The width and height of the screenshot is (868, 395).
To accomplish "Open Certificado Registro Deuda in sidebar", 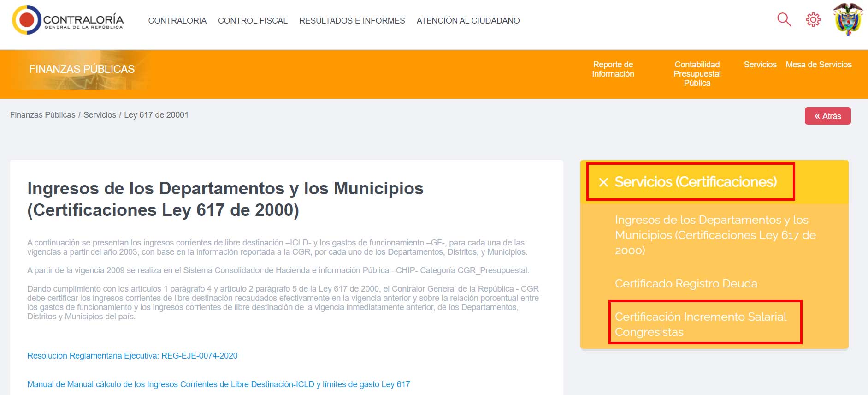I will [685, 283].
